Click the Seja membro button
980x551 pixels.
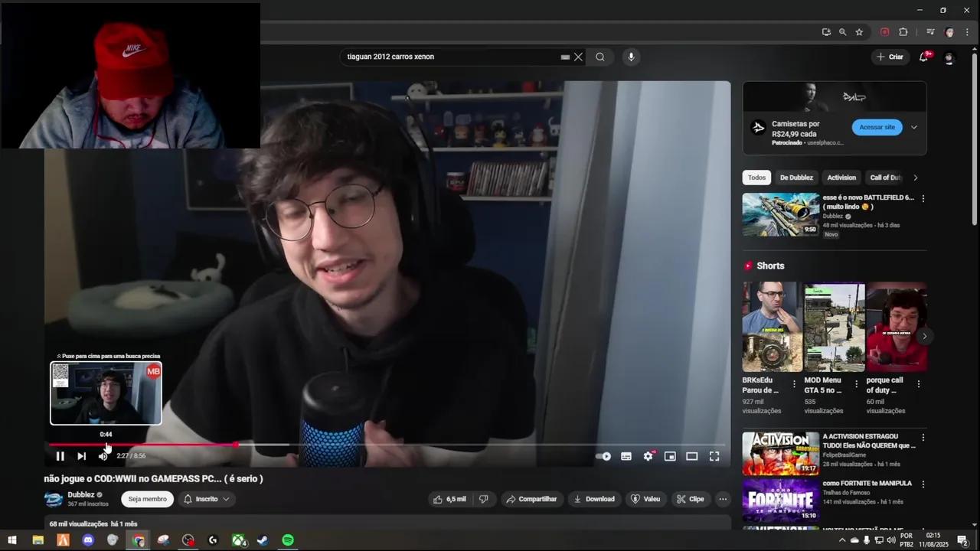147,498
